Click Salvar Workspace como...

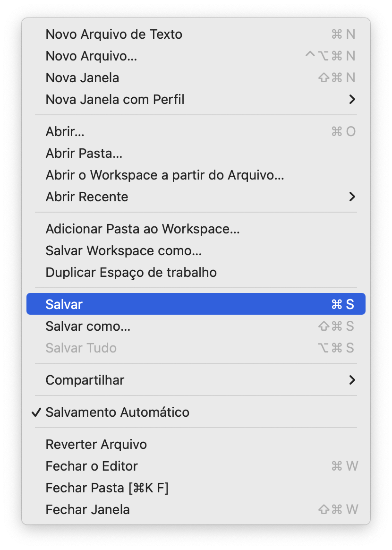coord(124,250)
